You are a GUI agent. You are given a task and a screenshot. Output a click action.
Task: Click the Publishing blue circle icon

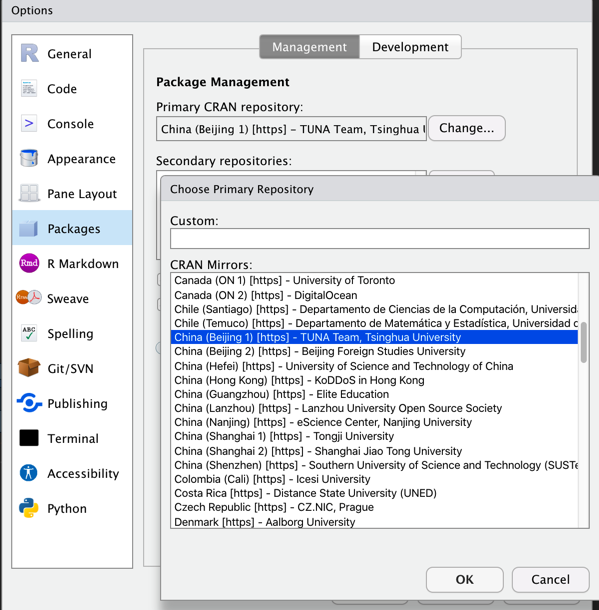tap(29, 403)
